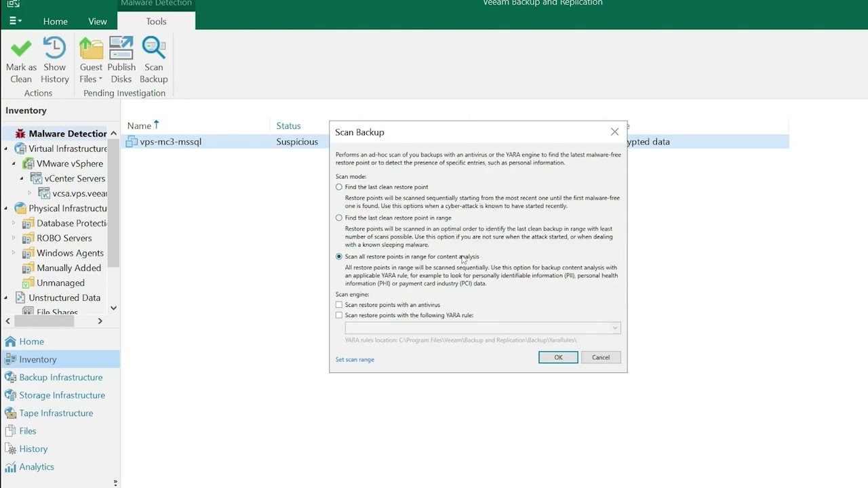Expand Windows Agents group
This screenshot has width=868, height=488.
(x=14, y=253)
